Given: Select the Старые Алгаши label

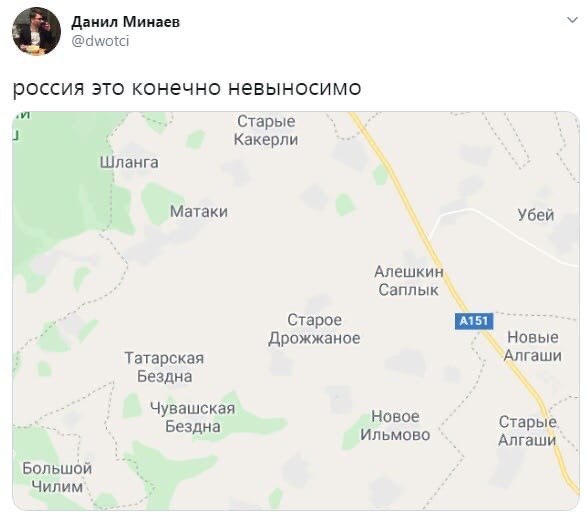Looking at the screenshot, I should 527,431.
